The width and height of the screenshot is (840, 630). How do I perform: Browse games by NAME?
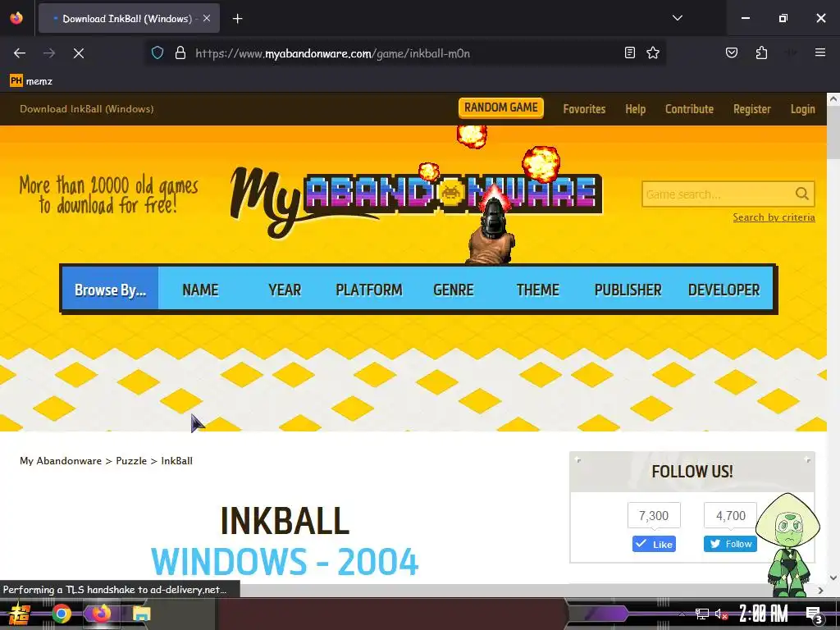pyautogui.click(x=200, y=290)
